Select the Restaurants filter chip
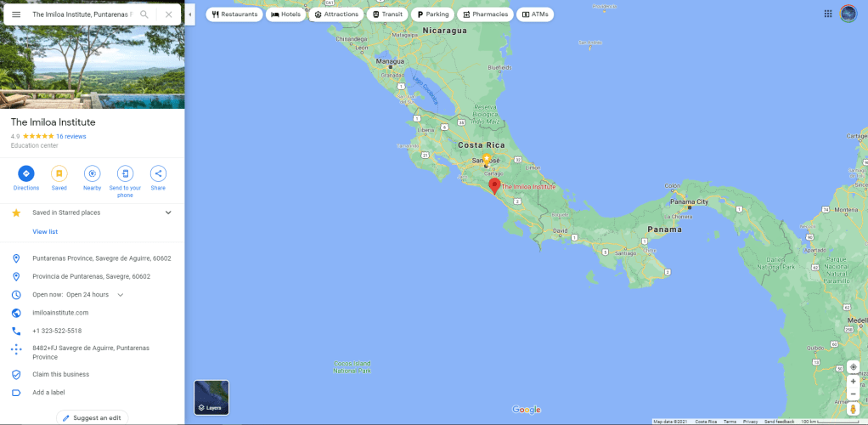The image size is (868, 425). [234, 14]
